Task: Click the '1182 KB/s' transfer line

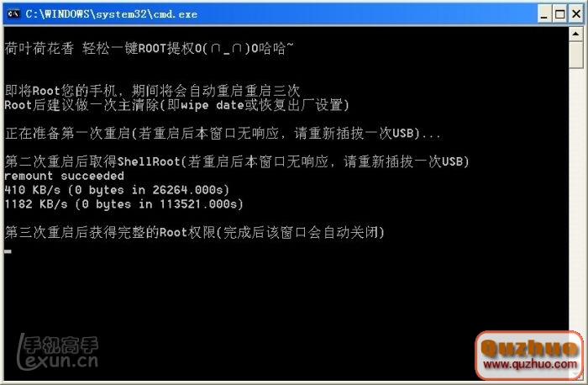Action: pyautogui.click(x=123, y=204)
